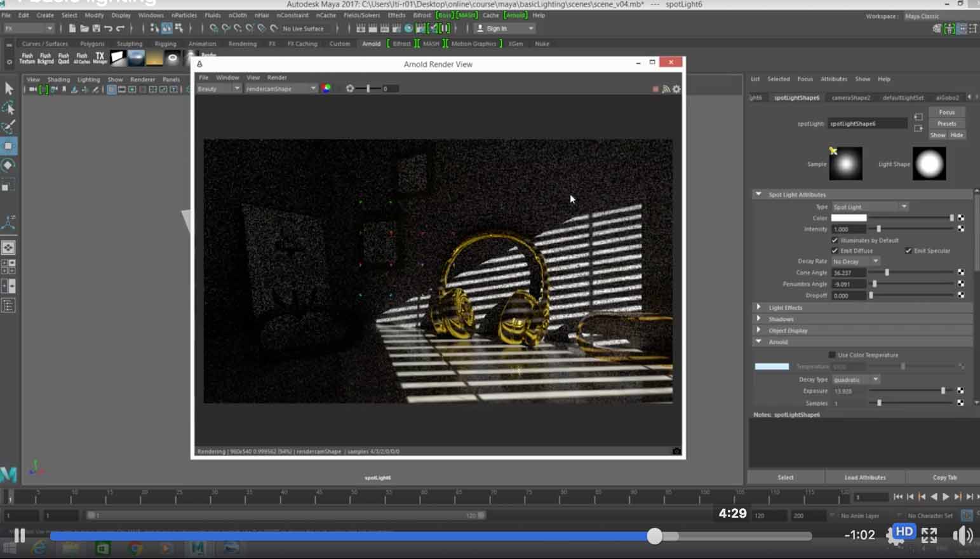This screenshot has height=559, width=980.
Task: Open the TX Manager shelf icon
Action: (100, 58)
